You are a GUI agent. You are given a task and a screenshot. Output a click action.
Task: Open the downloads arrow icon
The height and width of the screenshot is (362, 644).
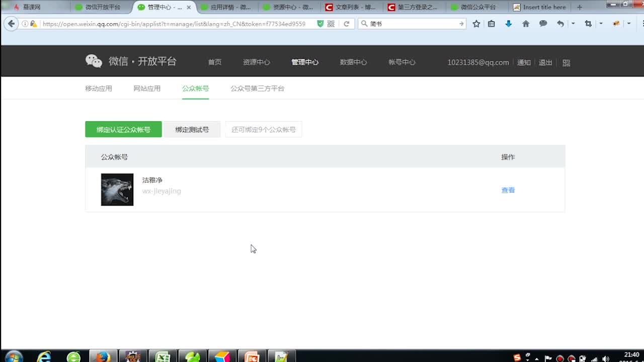[x=509, y=24]
